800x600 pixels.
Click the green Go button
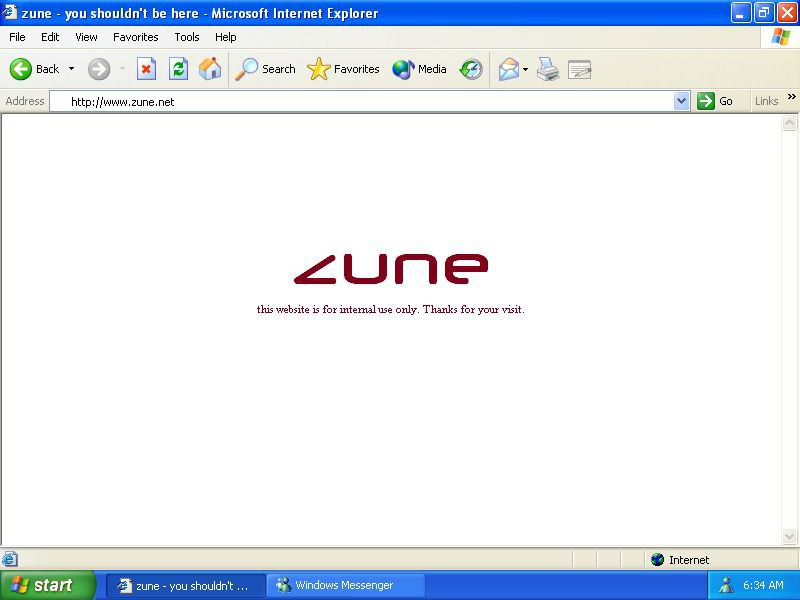tap(715, 101)
